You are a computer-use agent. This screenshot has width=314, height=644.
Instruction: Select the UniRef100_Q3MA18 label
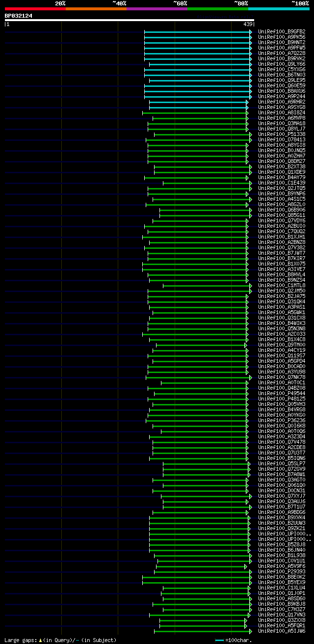coord(282,124)
